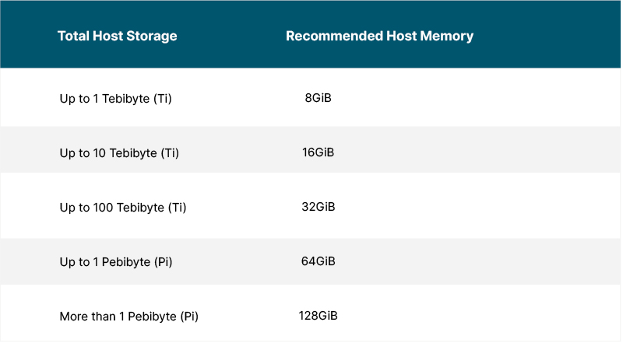Click the More than 1 Pebibyte cell
Image resolution: width=630 pixels, height=364 pixels.
coord(128,317)
